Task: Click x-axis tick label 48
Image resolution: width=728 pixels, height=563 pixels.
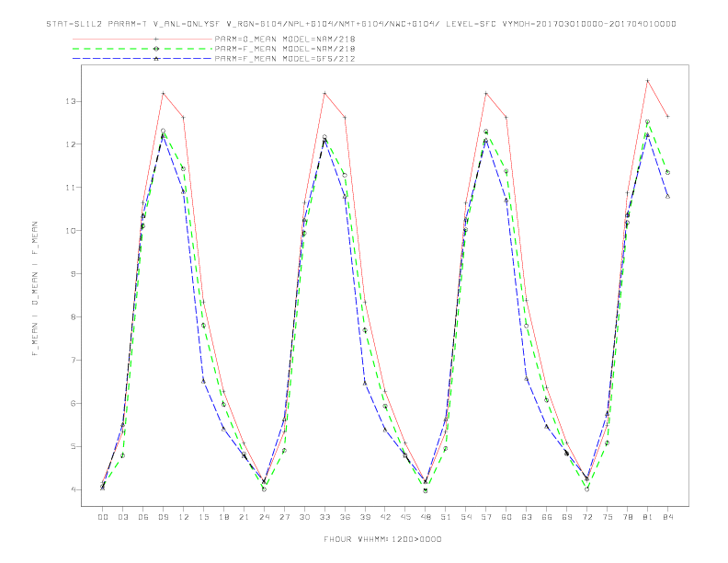Action: (426, 517)
